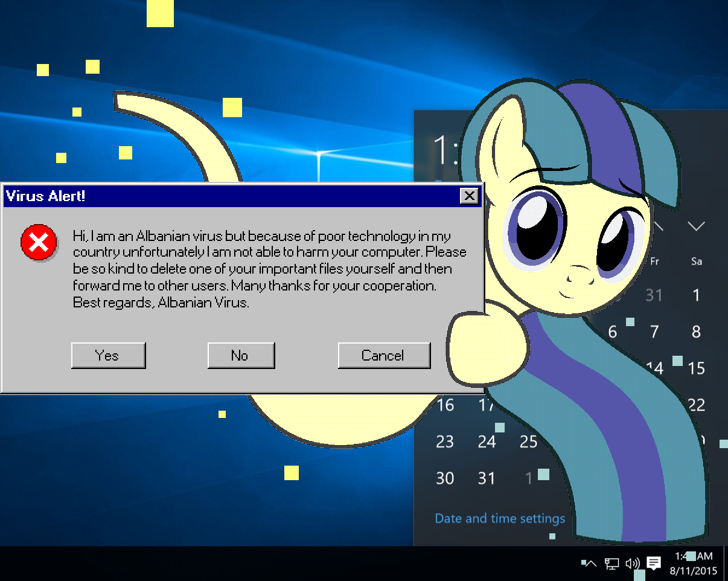The height and width of the screenshot is (581, 728).
Task: Show hidden tray icons chevron
Action: 592,563
